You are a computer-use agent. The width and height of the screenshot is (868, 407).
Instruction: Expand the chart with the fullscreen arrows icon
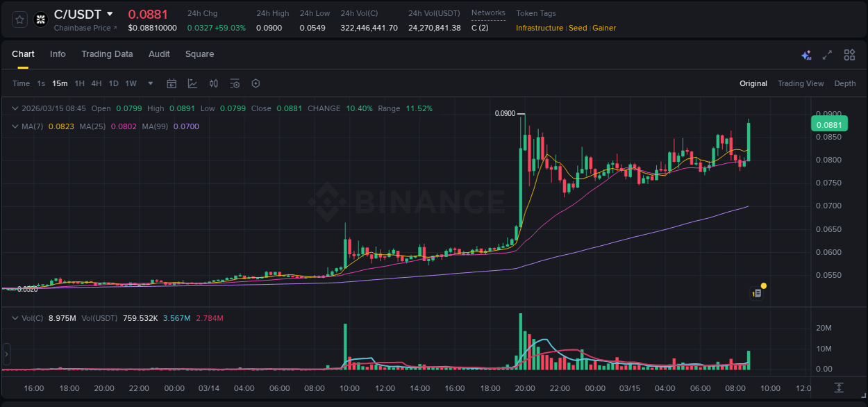(827, 54)
